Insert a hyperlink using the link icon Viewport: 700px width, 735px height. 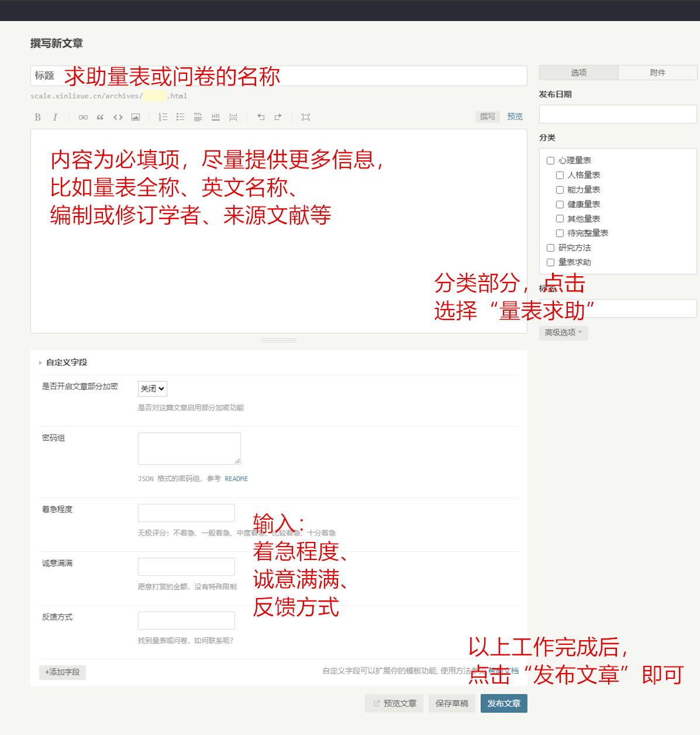[x=83, y=117]
